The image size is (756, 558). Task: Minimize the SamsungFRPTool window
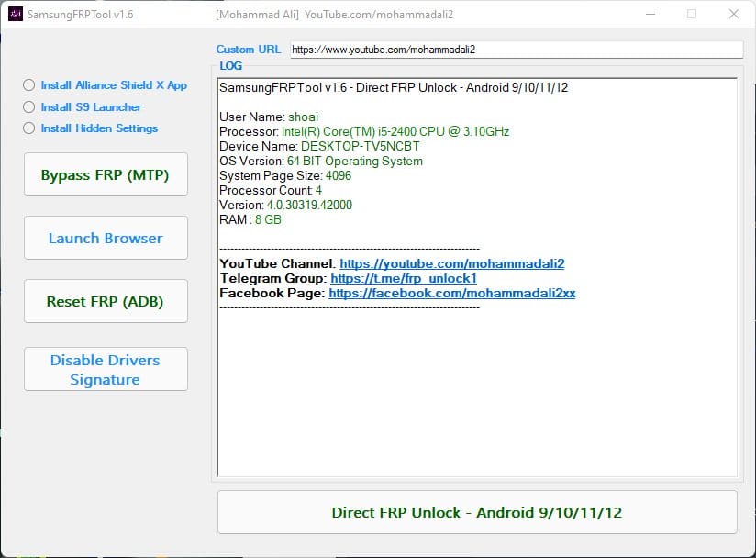pyautogui.click(x=649, y=15)
